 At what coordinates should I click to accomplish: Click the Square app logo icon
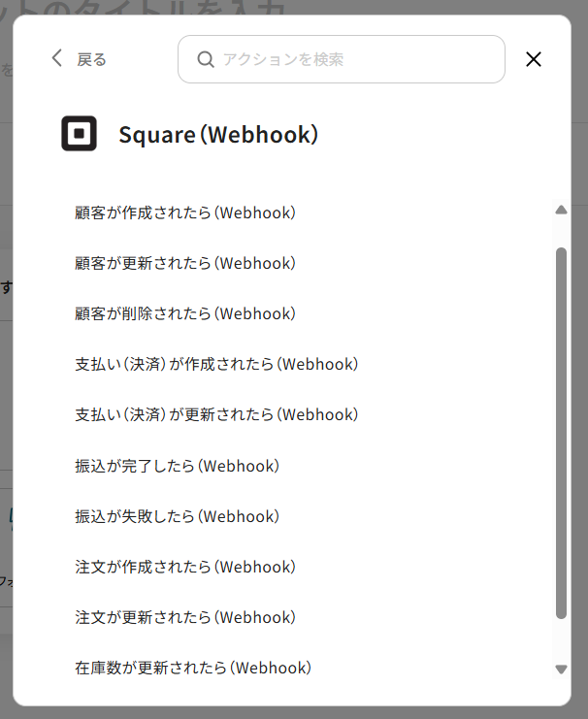click(79, 134)
